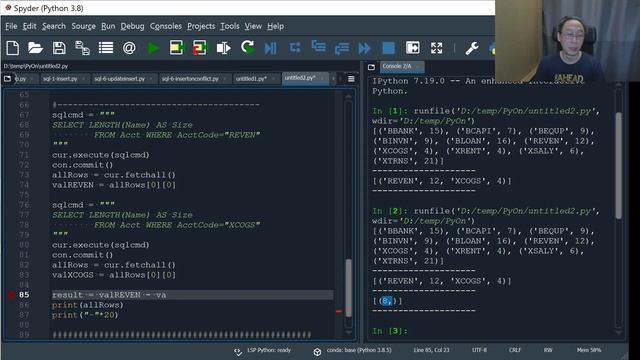Click the red marker in editor scroll flag area

339,311
